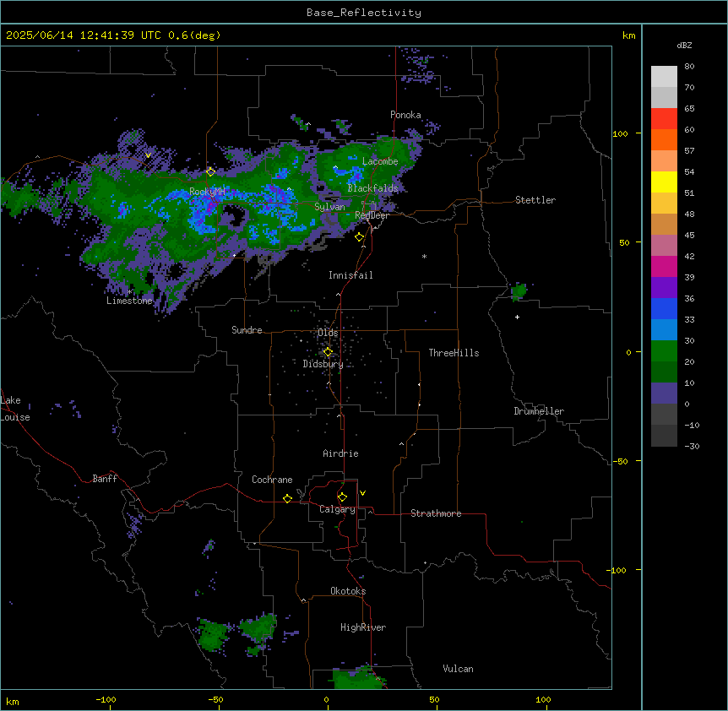Click the Base_Reflectivity title text
The image size is (728, 711).
tap(364, 13)
